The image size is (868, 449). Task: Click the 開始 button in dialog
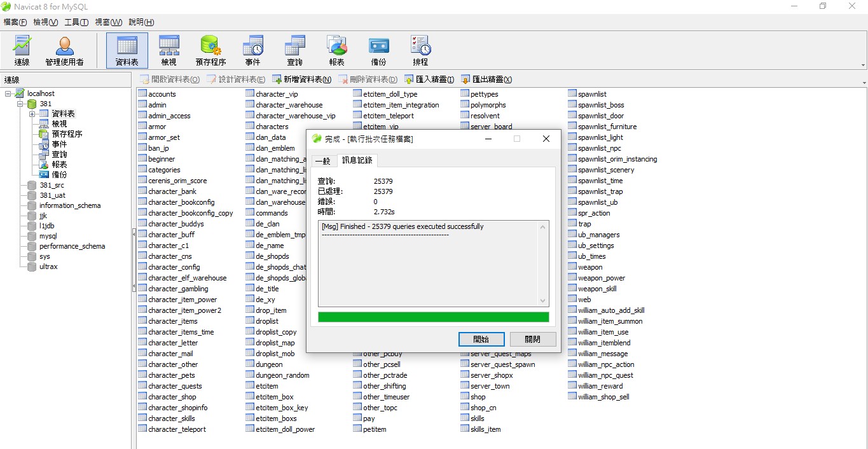click(x=481, y=339)
